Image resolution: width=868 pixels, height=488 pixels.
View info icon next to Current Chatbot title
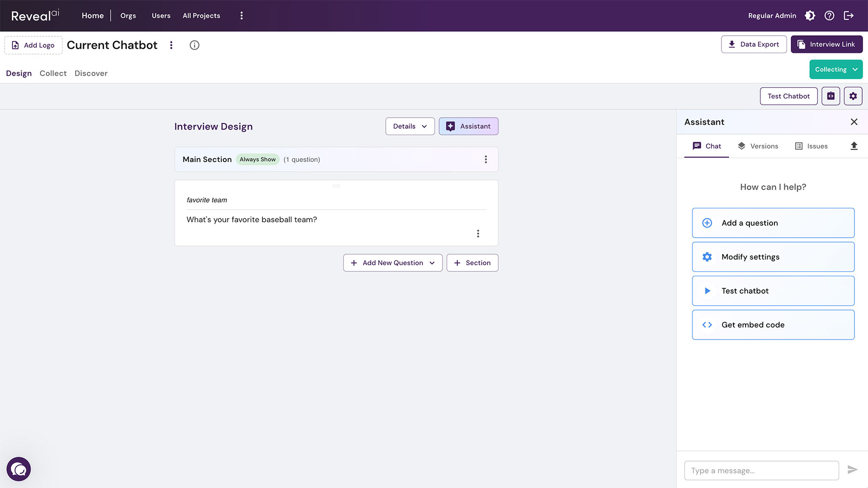194,45
